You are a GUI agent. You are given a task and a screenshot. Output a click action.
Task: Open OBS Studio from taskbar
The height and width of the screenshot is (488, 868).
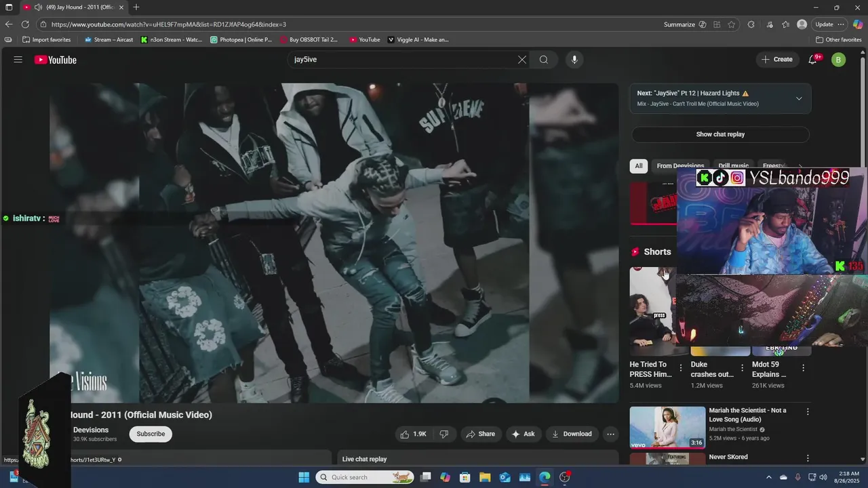point(565,477)
